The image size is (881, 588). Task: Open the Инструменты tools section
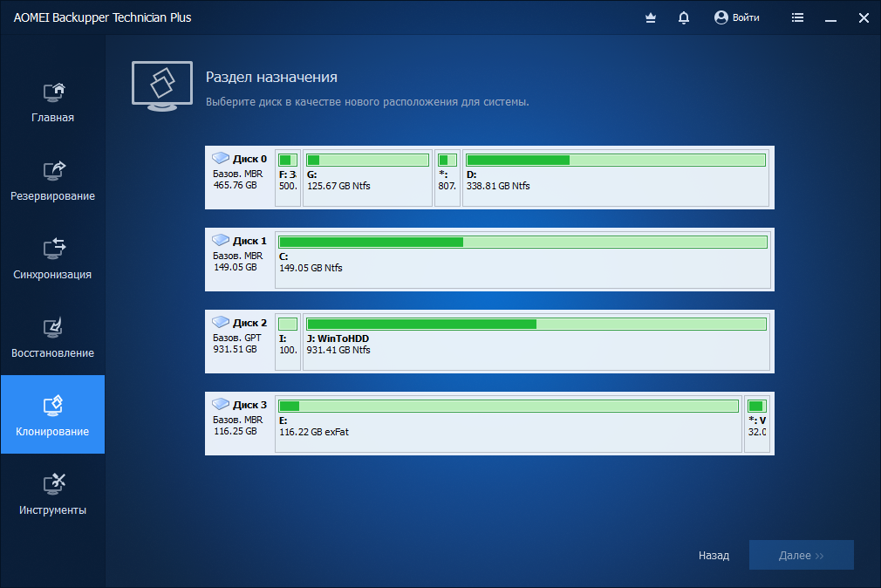(x=53, y=493)
